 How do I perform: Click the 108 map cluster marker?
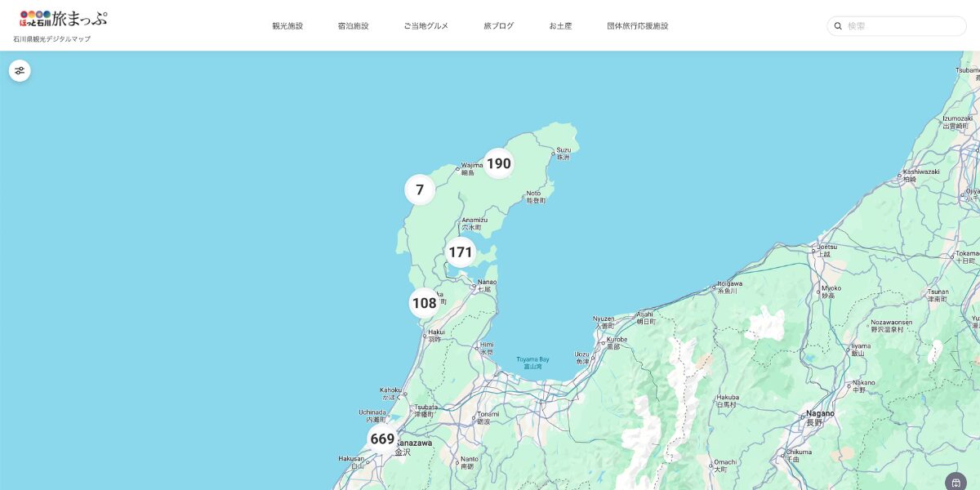pyautogui.click(x=424, y=303)
